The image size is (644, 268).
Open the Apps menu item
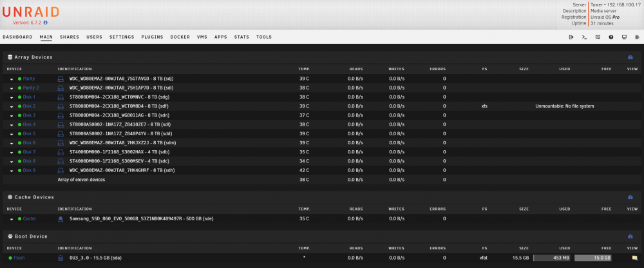click(220, 37)
